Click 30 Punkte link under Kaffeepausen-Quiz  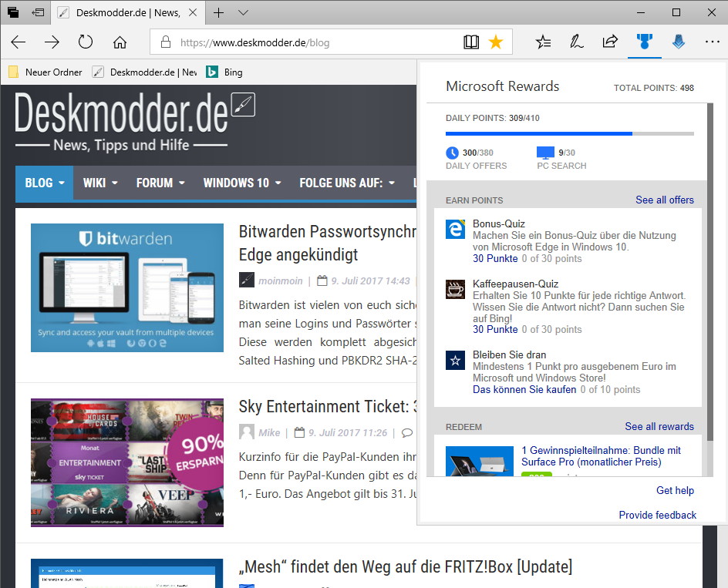(x=495, y=330)
